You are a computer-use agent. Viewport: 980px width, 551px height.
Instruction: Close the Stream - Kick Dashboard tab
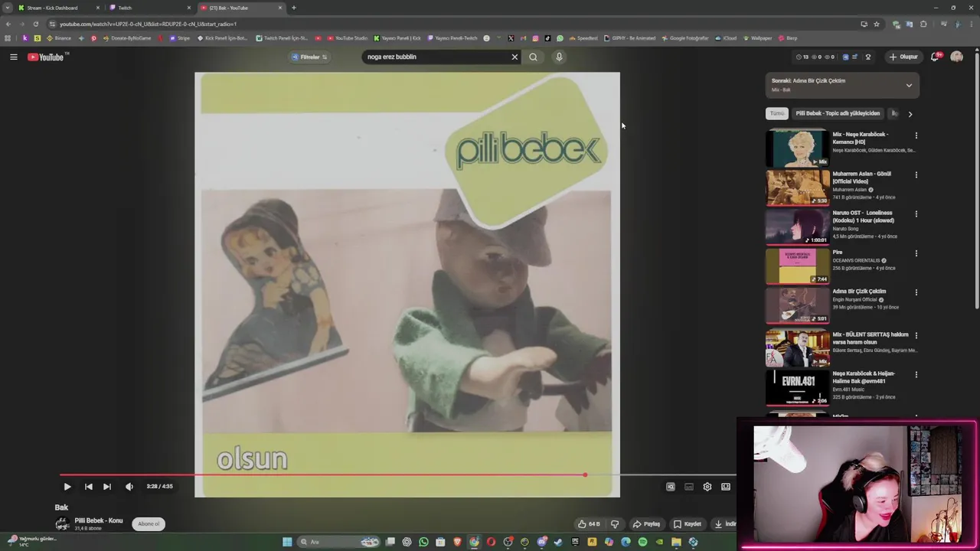point(97,8)
